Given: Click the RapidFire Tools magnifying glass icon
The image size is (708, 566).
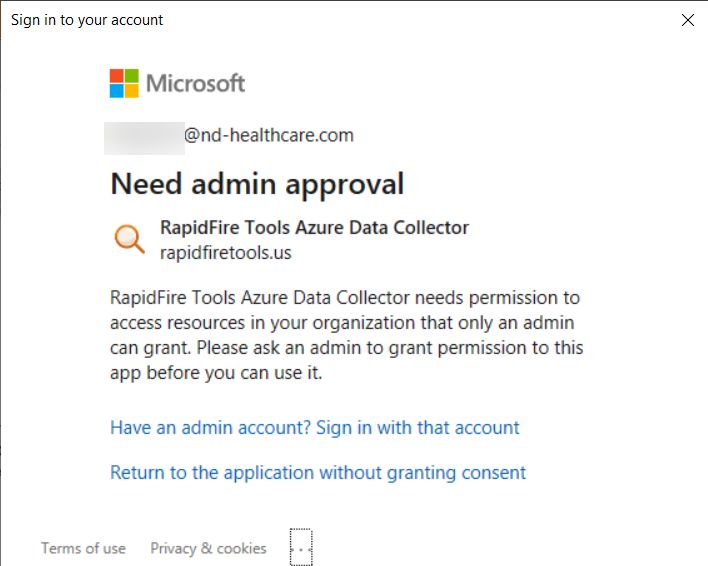Looking at the screenshot, I should point(129,239).
